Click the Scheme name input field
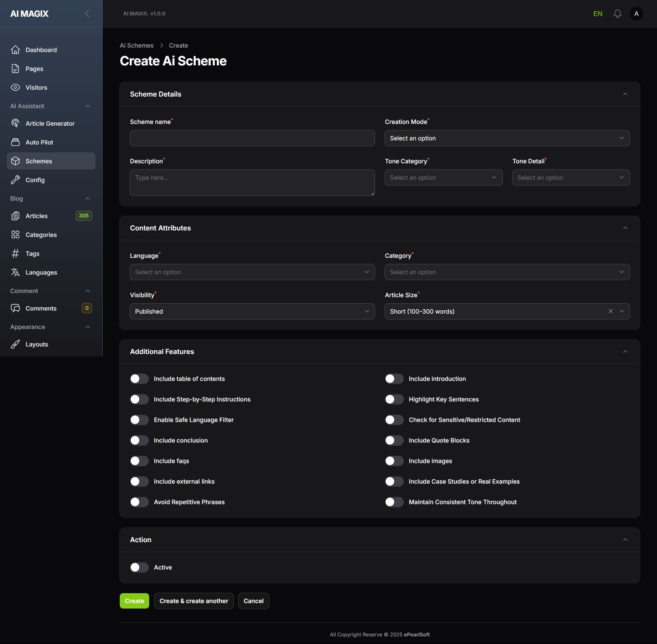The height and width of the screenshot is (644, 657). click(x=252, y=138)
